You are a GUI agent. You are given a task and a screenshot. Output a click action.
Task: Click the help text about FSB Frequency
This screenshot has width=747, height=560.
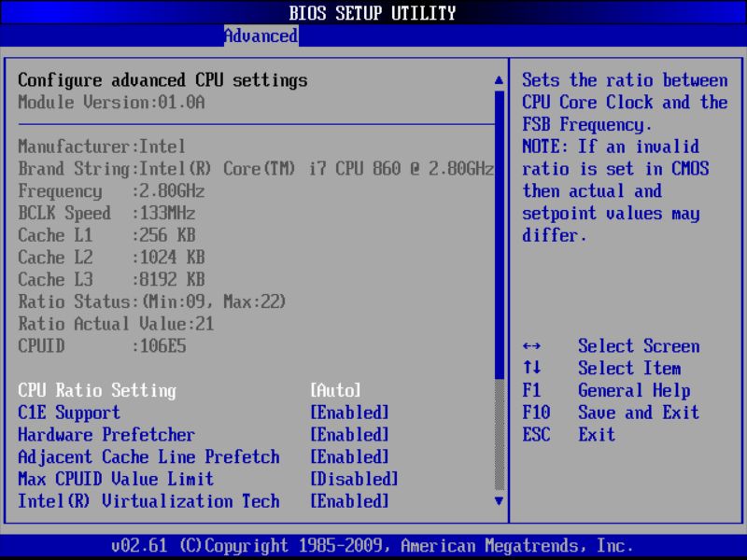coord(625,158)
